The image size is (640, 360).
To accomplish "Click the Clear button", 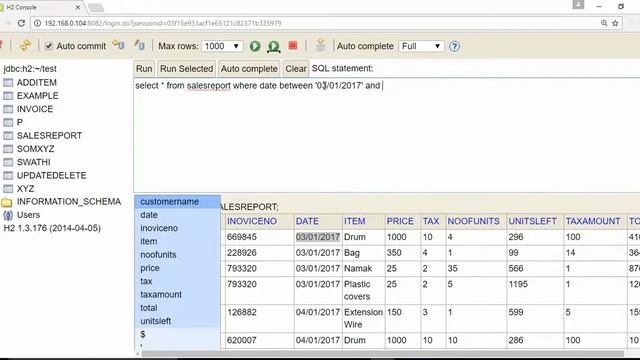I will (296, 69).
